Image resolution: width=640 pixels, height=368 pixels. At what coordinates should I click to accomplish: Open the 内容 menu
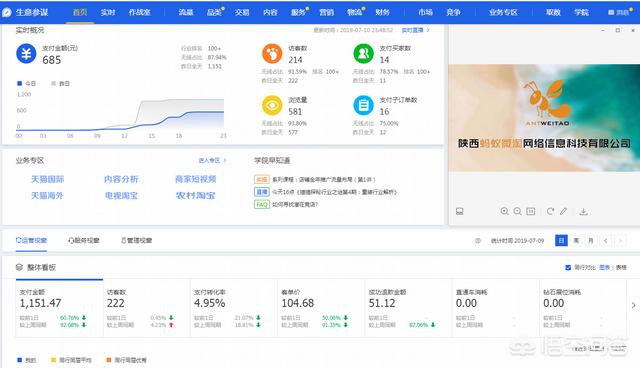(270, 13)
